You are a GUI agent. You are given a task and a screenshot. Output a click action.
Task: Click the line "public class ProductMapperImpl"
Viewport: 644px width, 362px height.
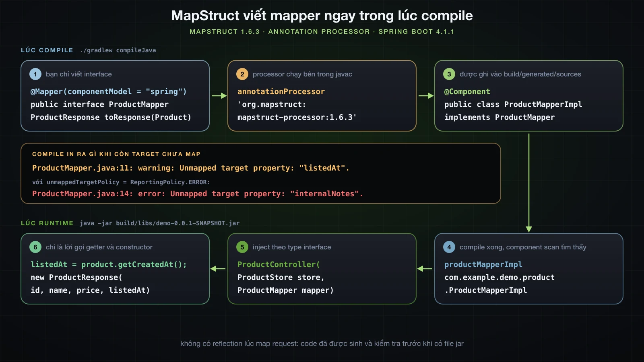[x=513, y=105]
